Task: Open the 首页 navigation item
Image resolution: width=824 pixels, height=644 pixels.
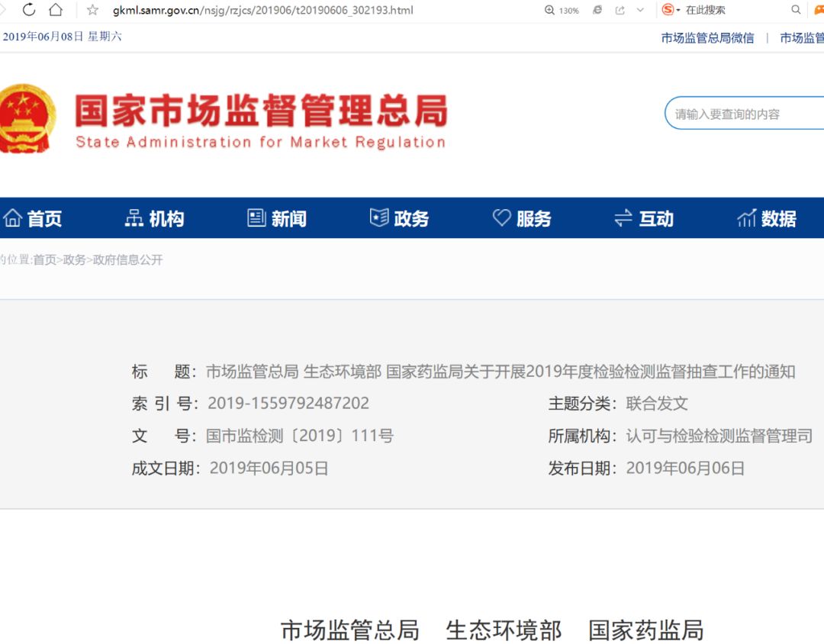Action: [x=44, y=218]
